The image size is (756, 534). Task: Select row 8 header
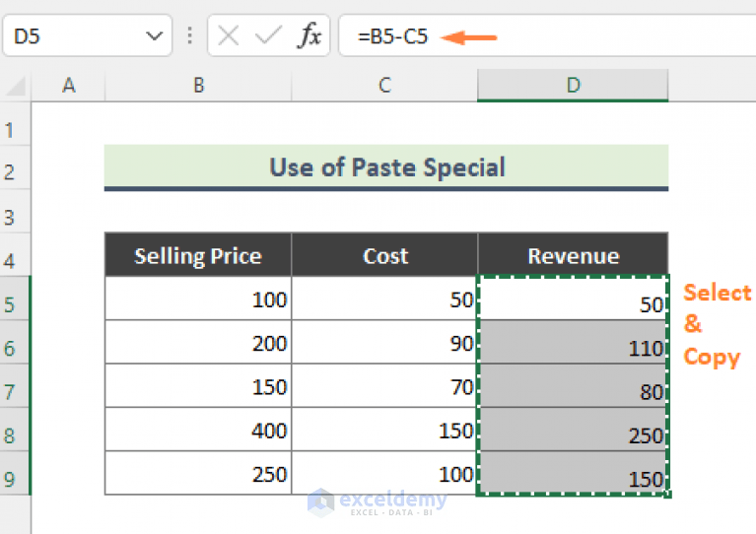[x=15, y=430]
